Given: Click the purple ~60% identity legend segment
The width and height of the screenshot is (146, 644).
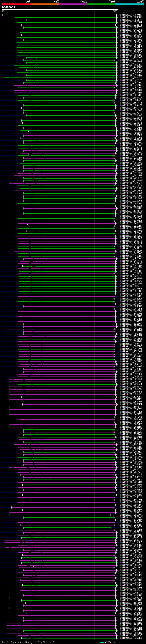Looking at the screenshot, I should coord(73,4).
